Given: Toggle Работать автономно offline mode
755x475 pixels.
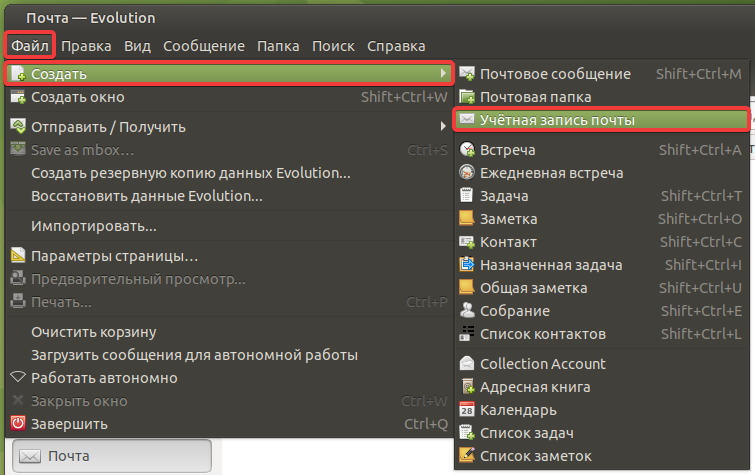Looking at the screenshot, I should pos(104,378).
